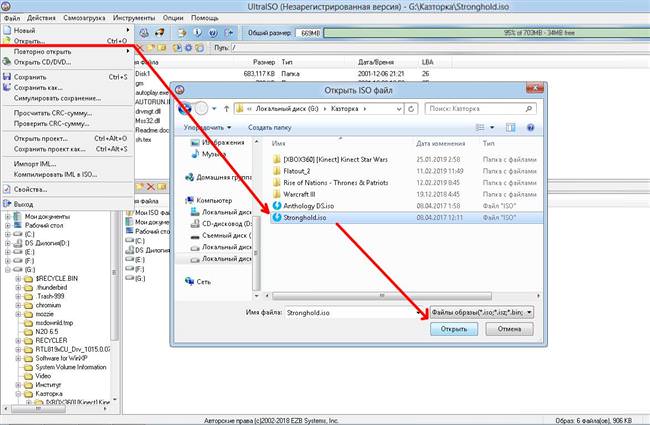The width and height of the screenshot is (650, 425).
Task: Select the Rise of Nations folder
Action: (406, 182)
